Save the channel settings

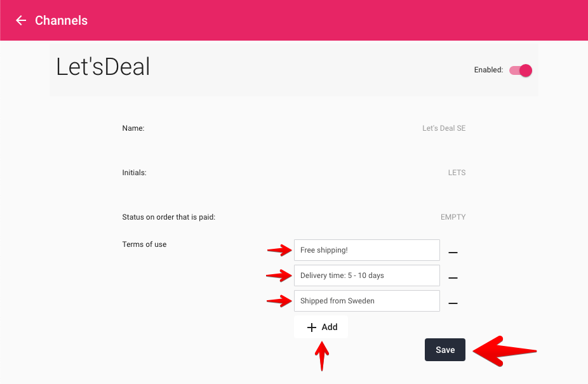pos(445,350)
